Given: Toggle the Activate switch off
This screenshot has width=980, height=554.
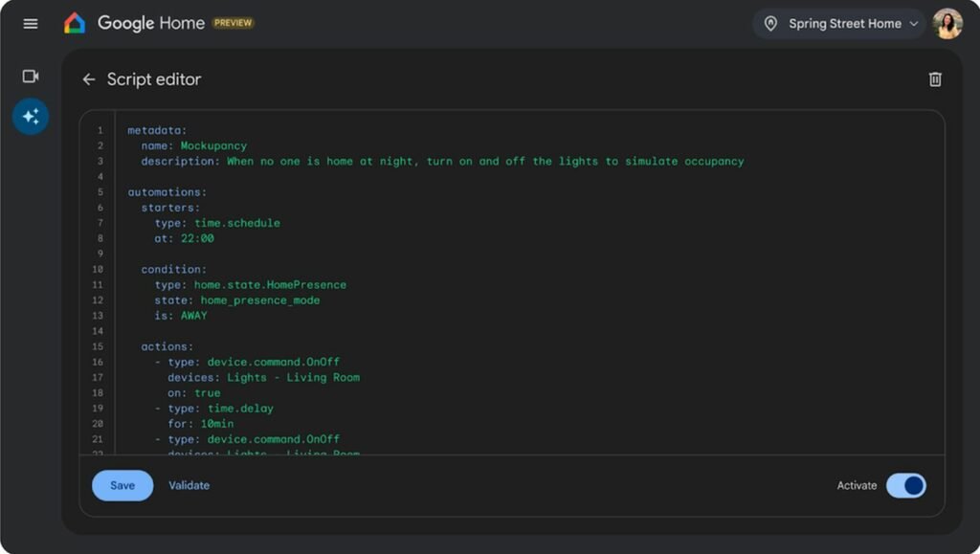Looking at the screenshot, I should [906, 485].
